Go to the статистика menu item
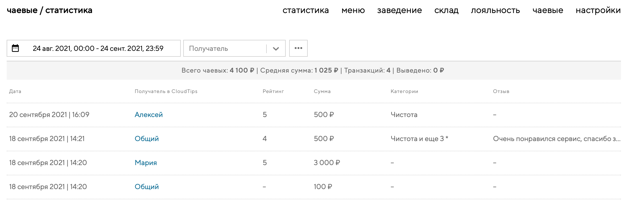The width and height of the screenshot is (644, 208). pos(306,10)
